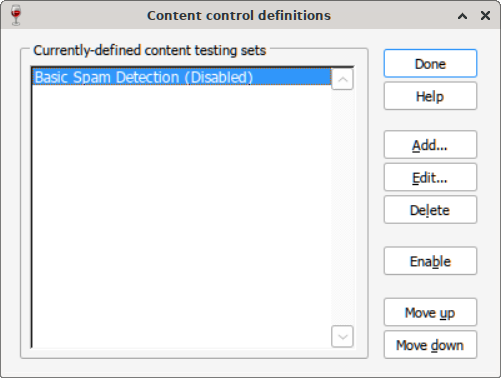Click the Currently-defined content testing sets label
The height and width of the screenshot is (378, 501).
[x=150, y=51]
